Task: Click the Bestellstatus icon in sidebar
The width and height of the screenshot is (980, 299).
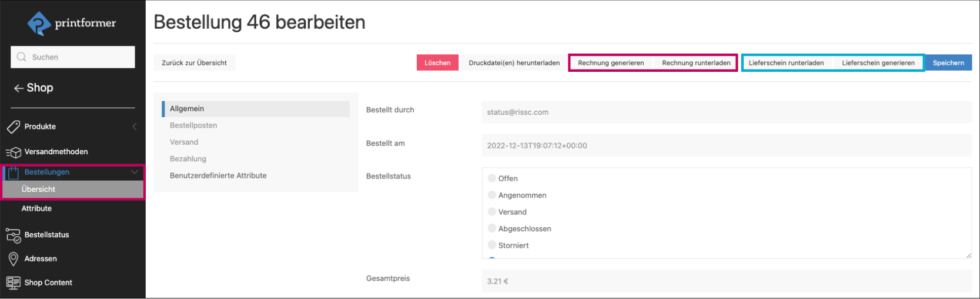Action: pyautogui.click(x=13, y=235)
